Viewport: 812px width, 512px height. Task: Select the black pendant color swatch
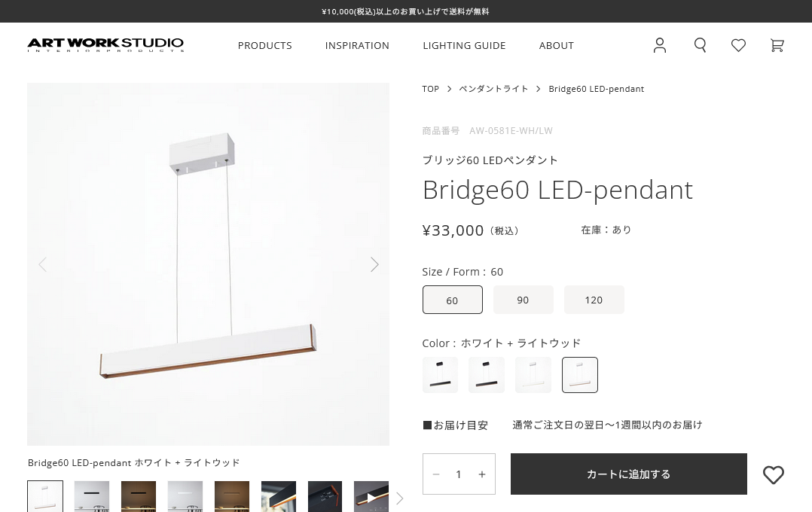[x=440, y=374]
